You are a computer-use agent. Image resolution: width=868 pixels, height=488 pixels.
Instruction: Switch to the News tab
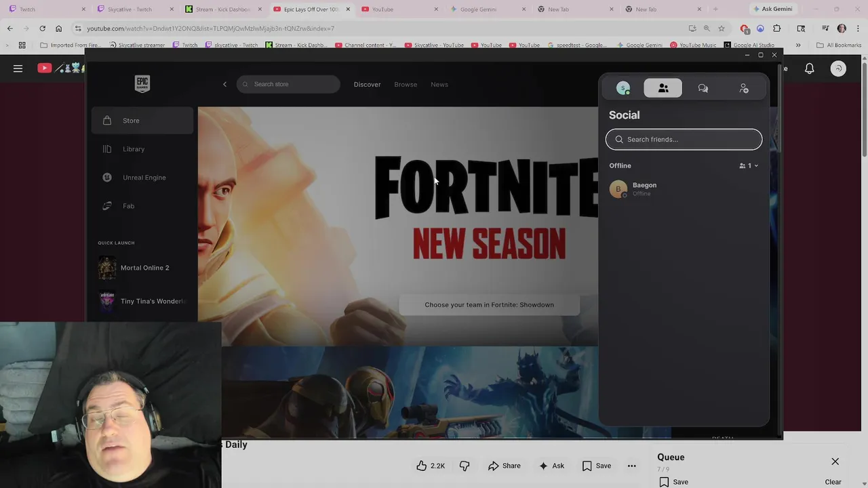(x=439, y=85)
